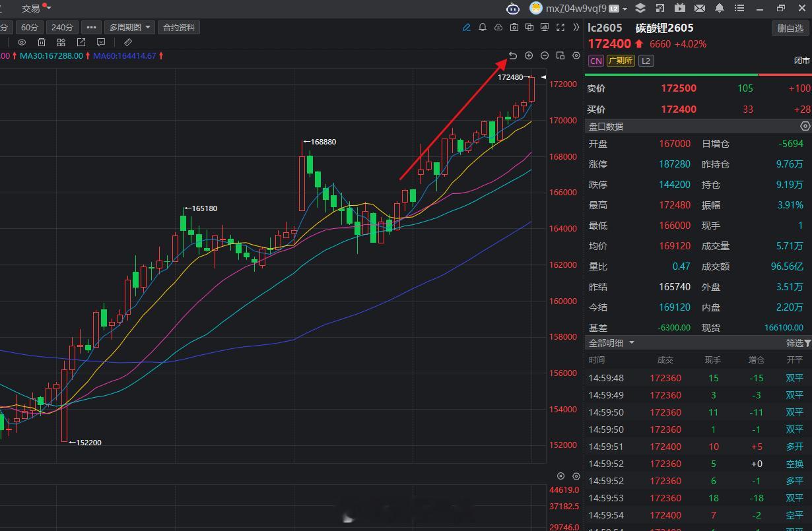Click the MA60:164414.67 indicator label
The image size is (812, 531).
pos(125,56)
